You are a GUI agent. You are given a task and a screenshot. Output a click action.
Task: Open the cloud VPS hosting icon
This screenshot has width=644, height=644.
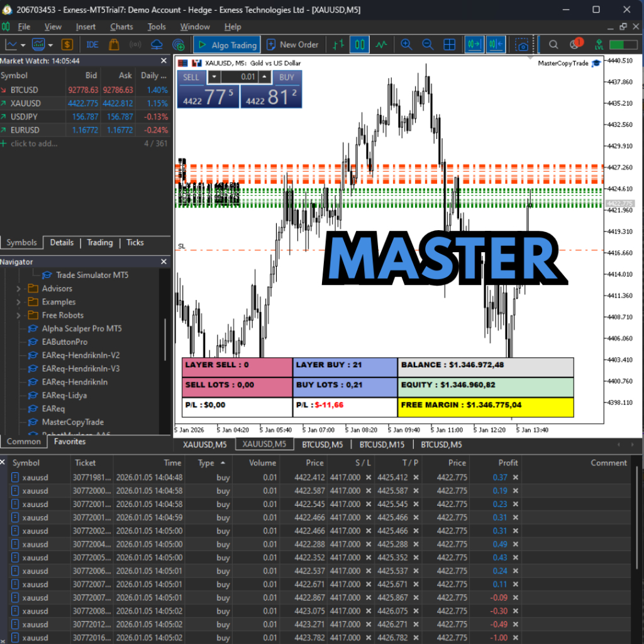pos(157,45)
